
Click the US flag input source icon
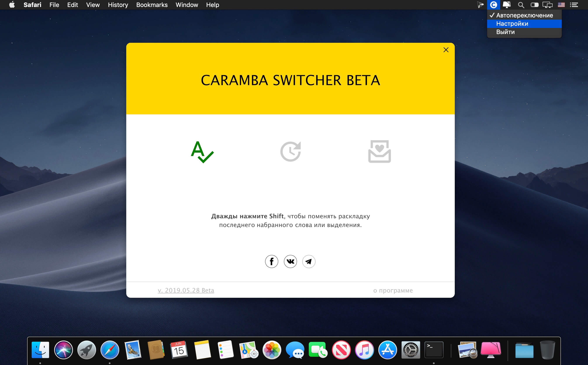pos(561,5)
